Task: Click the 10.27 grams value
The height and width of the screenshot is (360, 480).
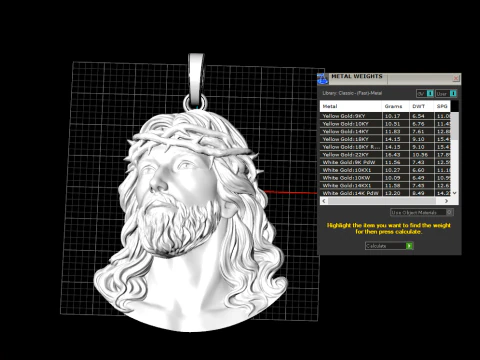Action: coord(392,170)
